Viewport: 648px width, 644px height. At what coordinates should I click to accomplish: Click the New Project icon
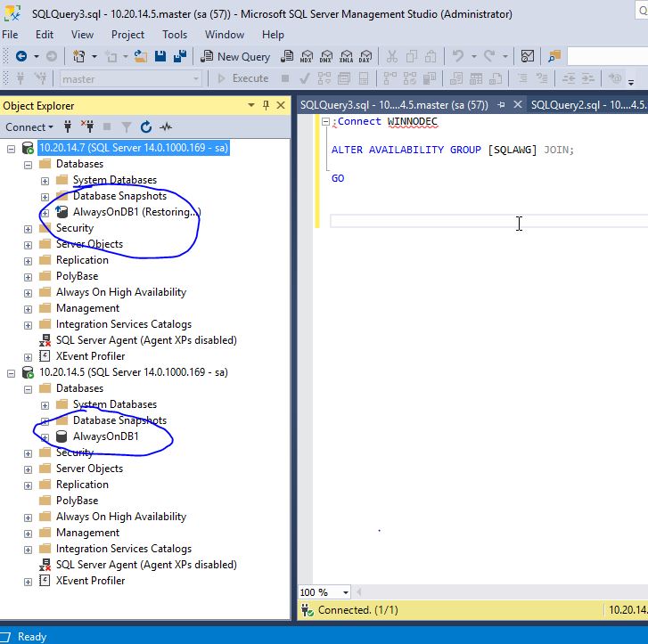pyautogui.click(x=78, y=56)
